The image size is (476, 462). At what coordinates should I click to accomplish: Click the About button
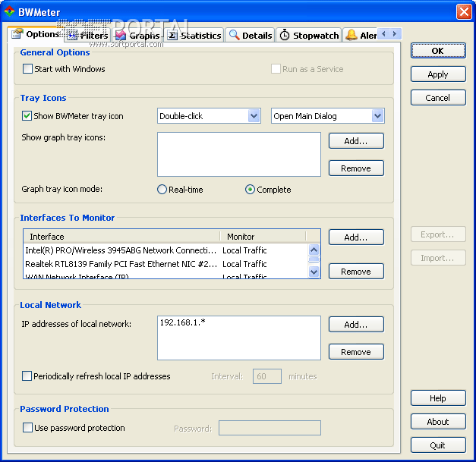coord(438,422)
